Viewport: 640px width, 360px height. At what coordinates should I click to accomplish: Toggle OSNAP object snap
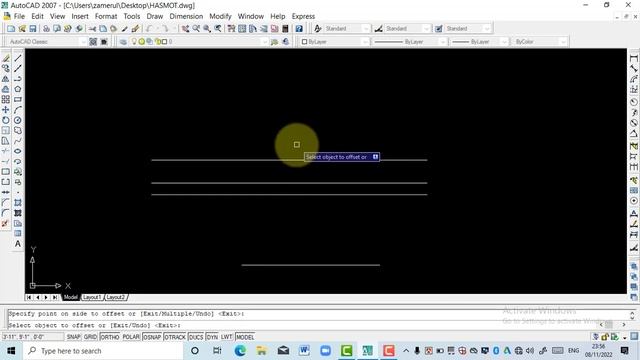coord(152,337)
